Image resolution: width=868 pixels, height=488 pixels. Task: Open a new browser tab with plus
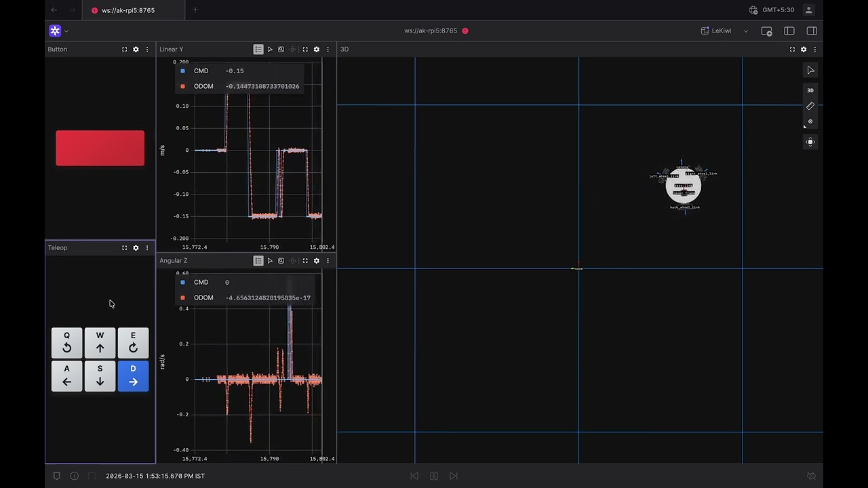(x=195, y=10)
